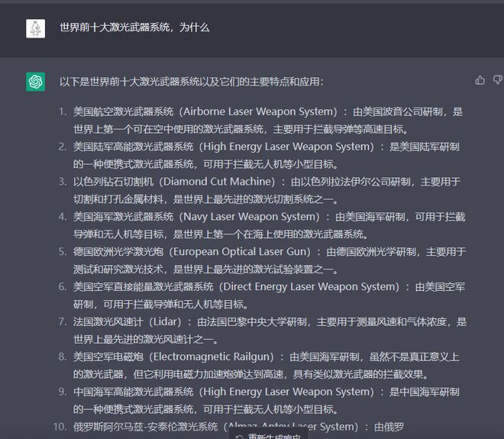504x439 pixels.
Task: Click the text Electromagnetic Railgun
Action: [x=212, y=357]
